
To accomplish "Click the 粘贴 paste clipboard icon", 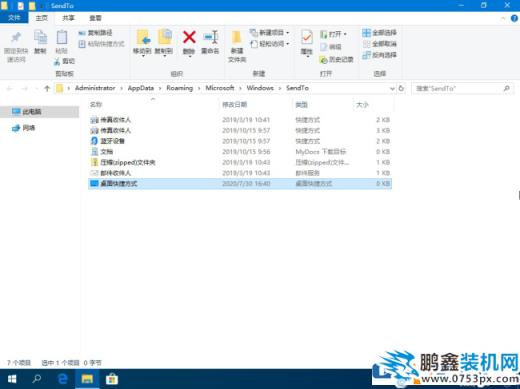I will pos(61,37).
